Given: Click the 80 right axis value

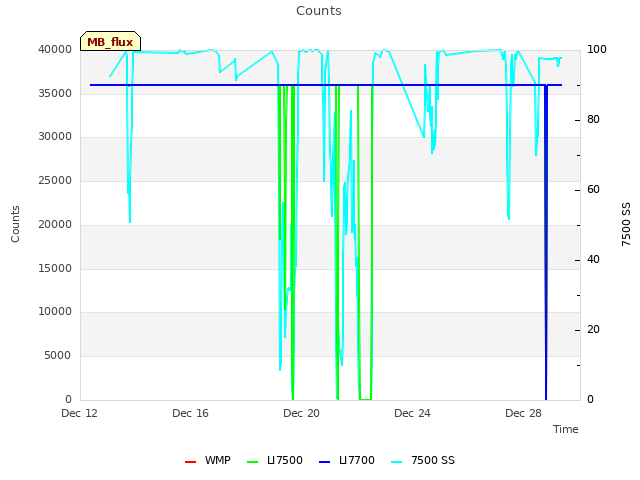Looking at the screenshot, I should pyautogui.click(x=593, y=120).
